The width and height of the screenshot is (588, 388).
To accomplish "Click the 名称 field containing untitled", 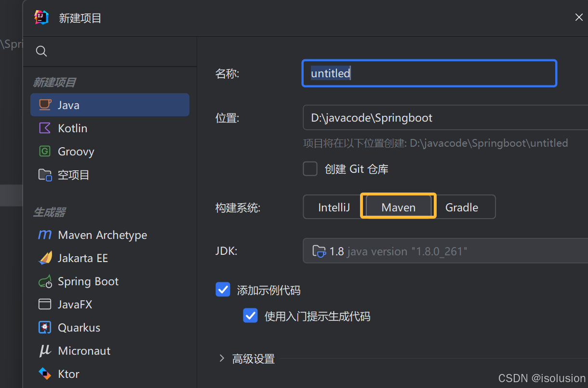I will [429, 73].
